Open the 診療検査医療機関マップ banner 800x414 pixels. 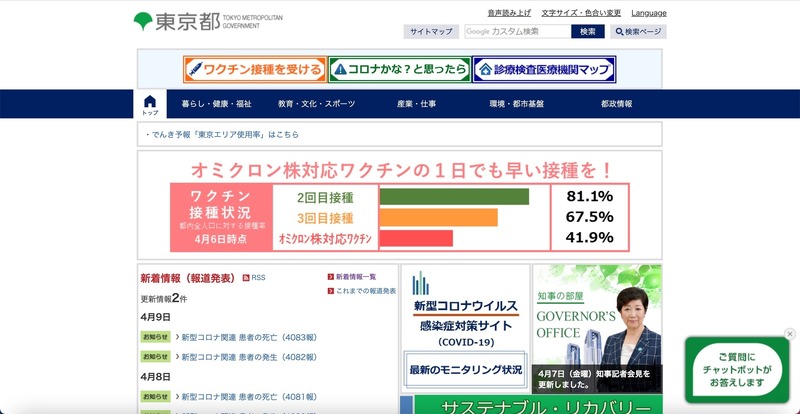click(x=543, y=70)
